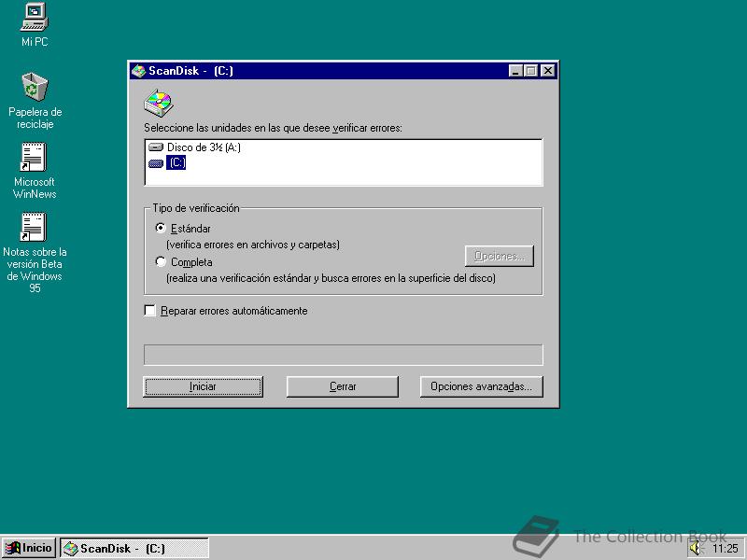Click ScanDisk taskbar button
This screenshot has height=560, width=747.
pos(134,548)
